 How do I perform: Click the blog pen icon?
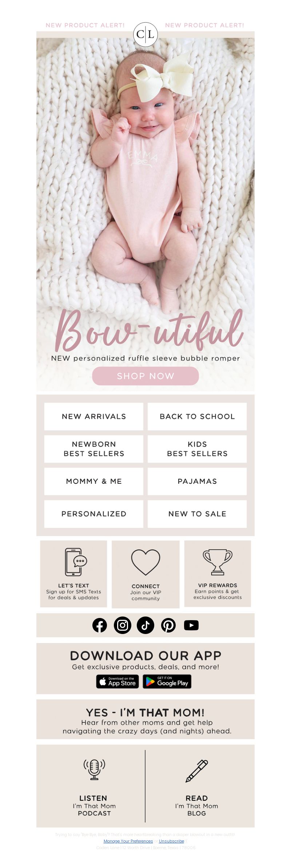click(197, 770)
